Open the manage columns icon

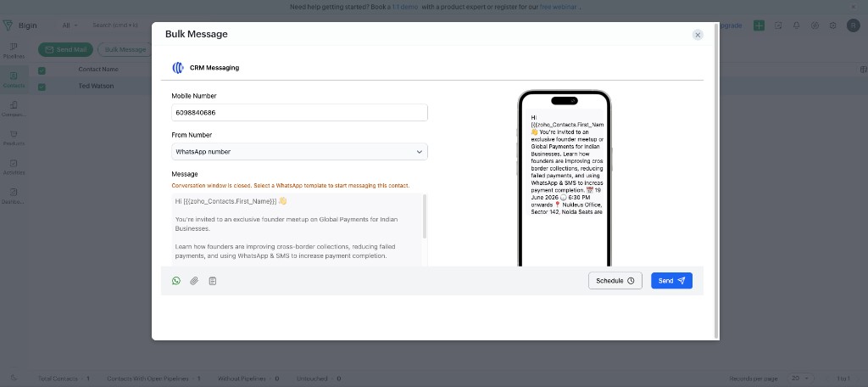coord(863,70)
